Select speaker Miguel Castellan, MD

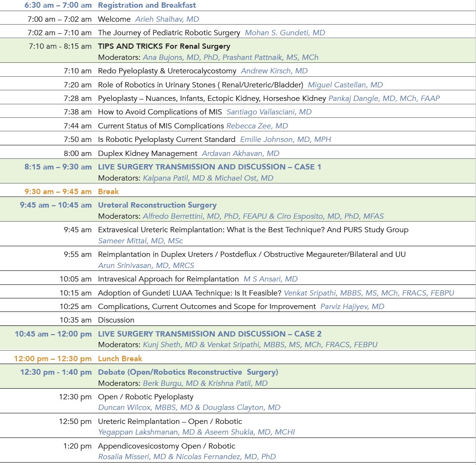pyautogui.click(x=345, y=85)
